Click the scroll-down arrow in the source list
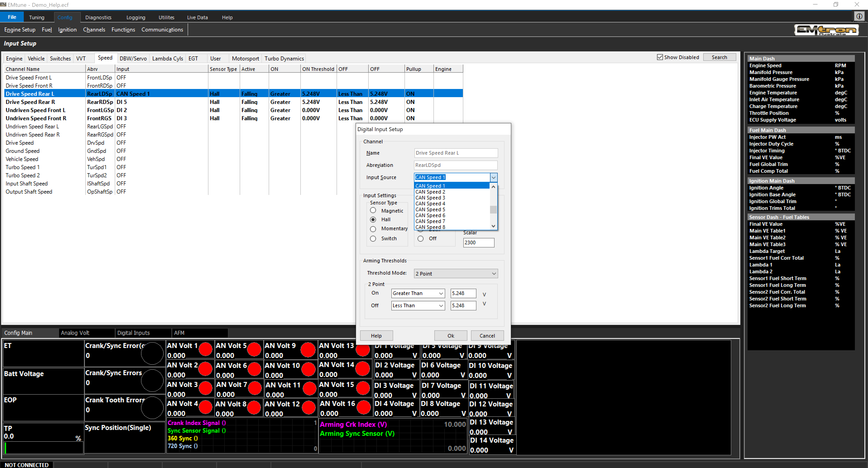This screenshot has width=868, height=468. click(493, 226)
